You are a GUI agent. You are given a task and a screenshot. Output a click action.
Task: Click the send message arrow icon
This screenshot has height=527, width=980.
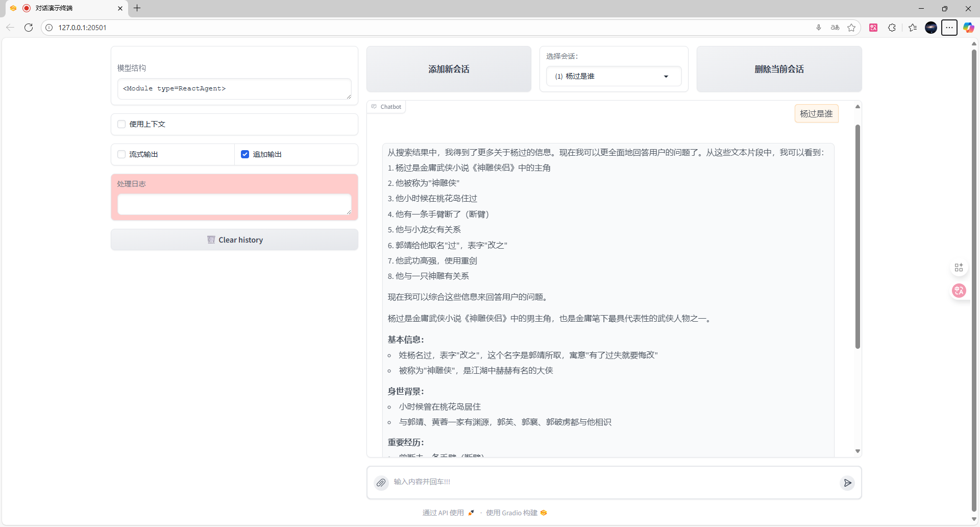pos(847,483)
